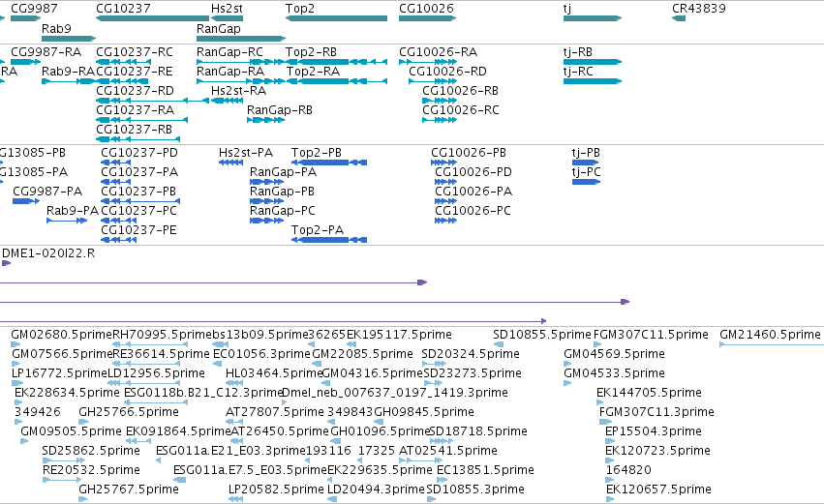Click the CR43839 gene label
The image size is (824, 504).
(699, 9)
